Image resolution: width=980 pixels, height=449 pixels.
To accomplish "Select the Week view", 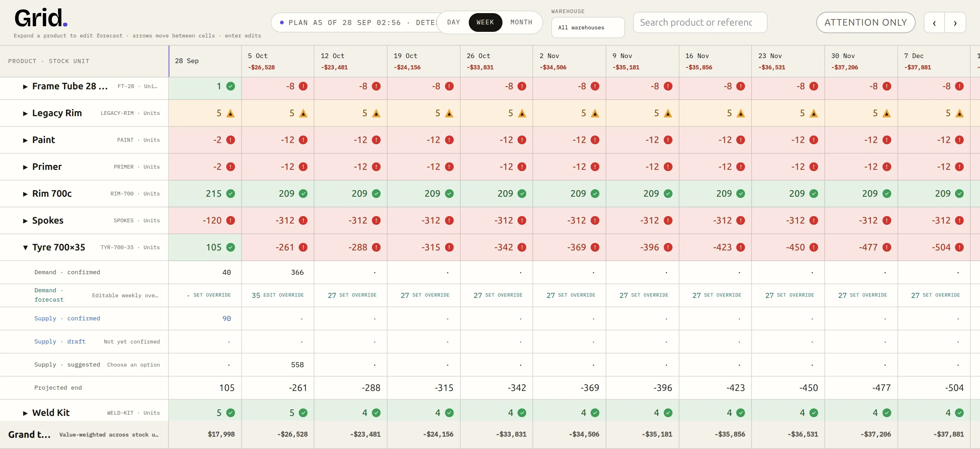I will coord(485,22).
